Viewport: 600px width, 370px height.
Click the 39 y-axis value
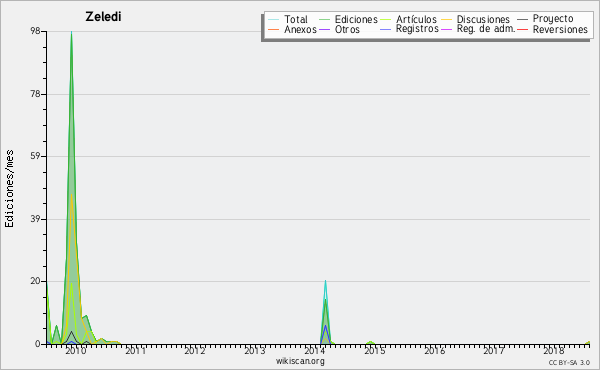point(35,219)
